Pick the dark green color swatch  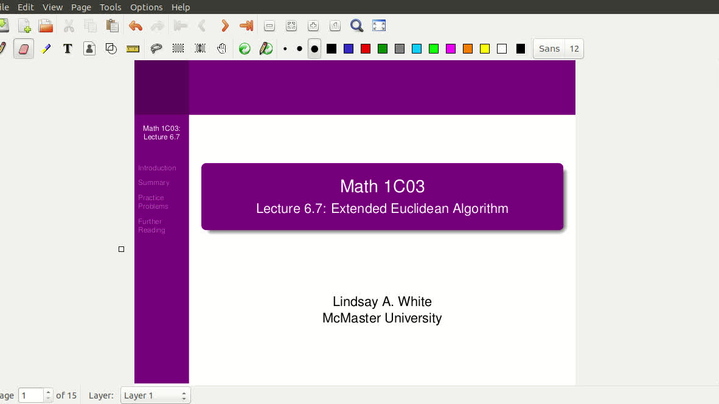[x=382, y=49]
